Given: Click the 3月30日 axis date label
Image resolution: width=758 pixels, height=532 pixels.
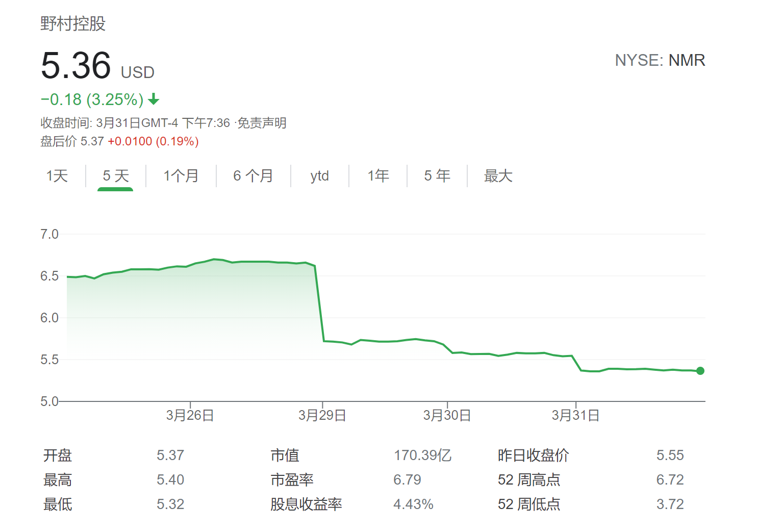Looking at the screenshot, I should pyautogui.click(x=447, y=415).
